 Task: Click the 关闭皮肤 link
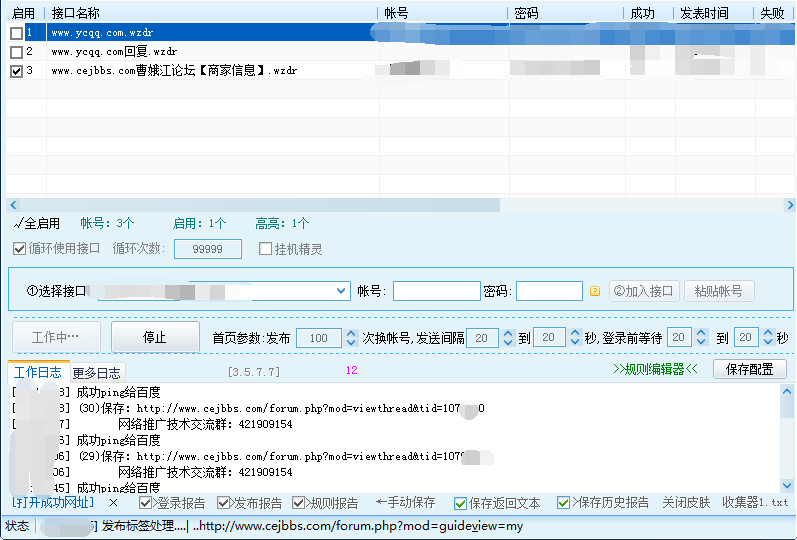coord(686,502)
